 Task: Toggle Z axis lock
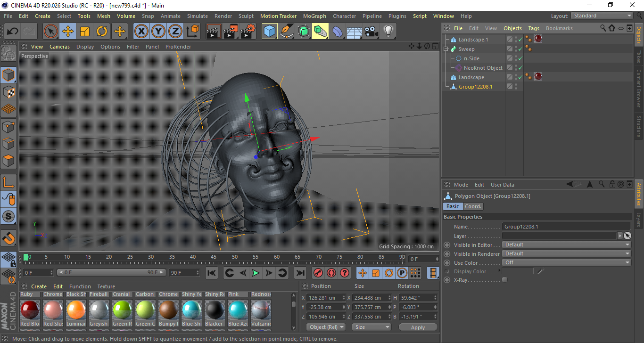(x=175, y=32)
